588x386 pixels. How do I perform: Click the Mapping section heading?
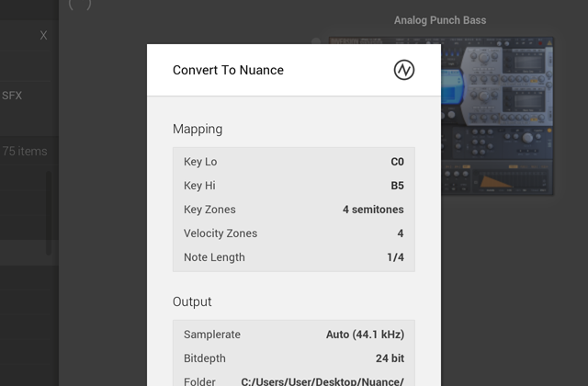click(x=198, y=129)
